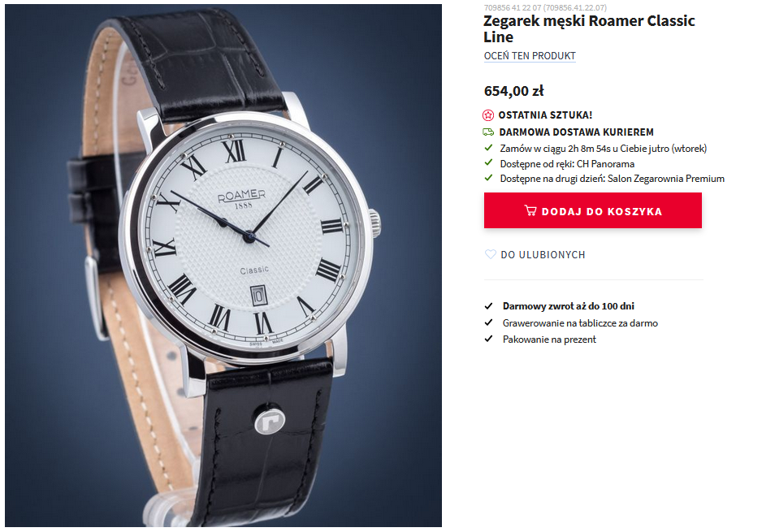Click the shopping cart icon on red button
The height and width of the screenshot is (532, 762).
click(530, 211)
